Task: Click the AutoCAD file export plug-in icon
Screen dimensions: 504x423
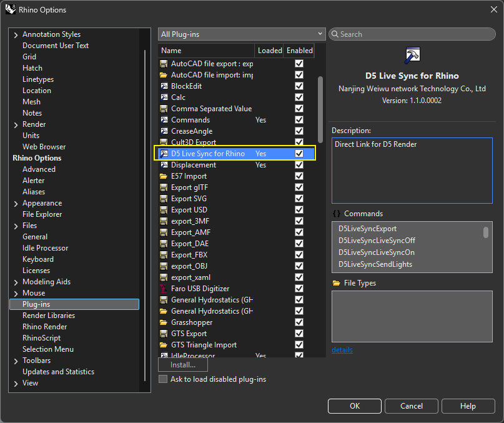Action: [164, 64]
